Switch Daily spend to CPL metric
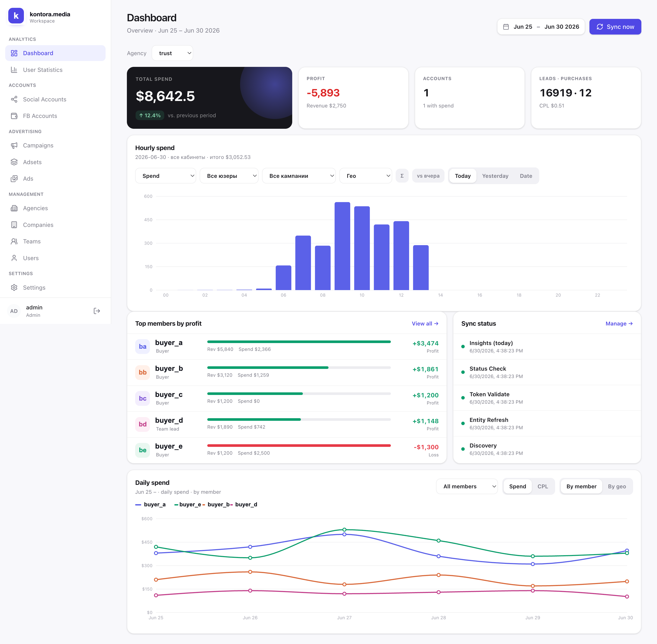Viewport: 657px width, 644px height. click(543, 486)
